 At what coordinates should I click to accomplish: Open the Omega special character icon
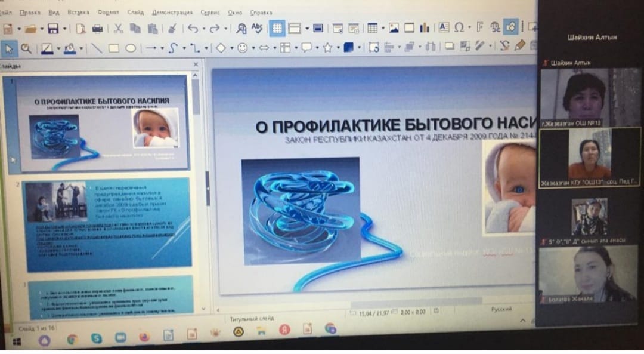459,27
